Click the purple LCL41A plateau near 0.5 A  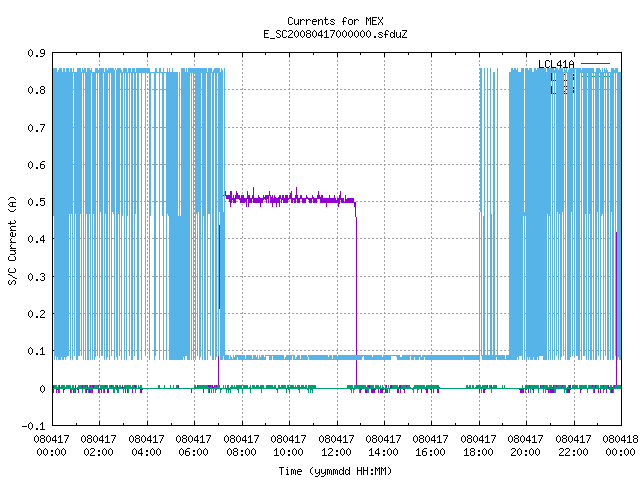290,199
